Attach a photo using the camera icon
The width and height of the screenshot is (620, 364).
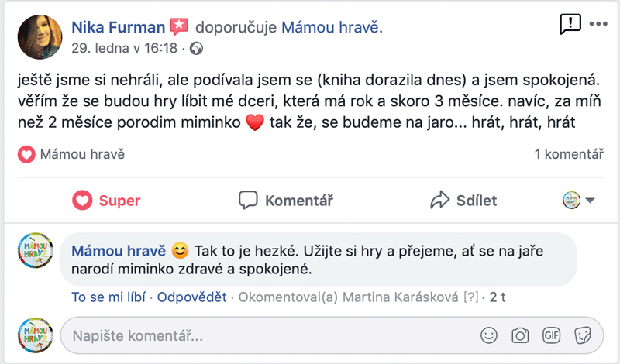[x=520, y=335]
